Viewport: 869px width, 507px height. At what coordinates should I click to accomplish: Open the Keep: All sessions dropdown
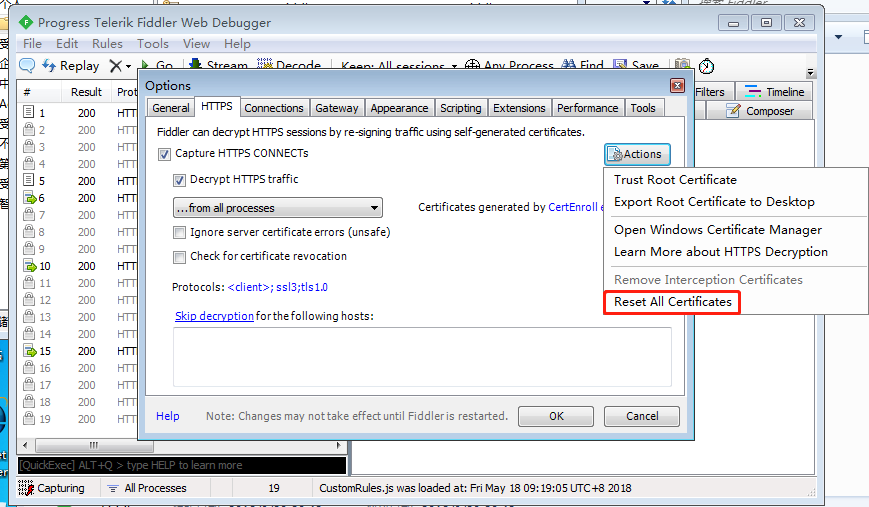(x=399, y=66)
